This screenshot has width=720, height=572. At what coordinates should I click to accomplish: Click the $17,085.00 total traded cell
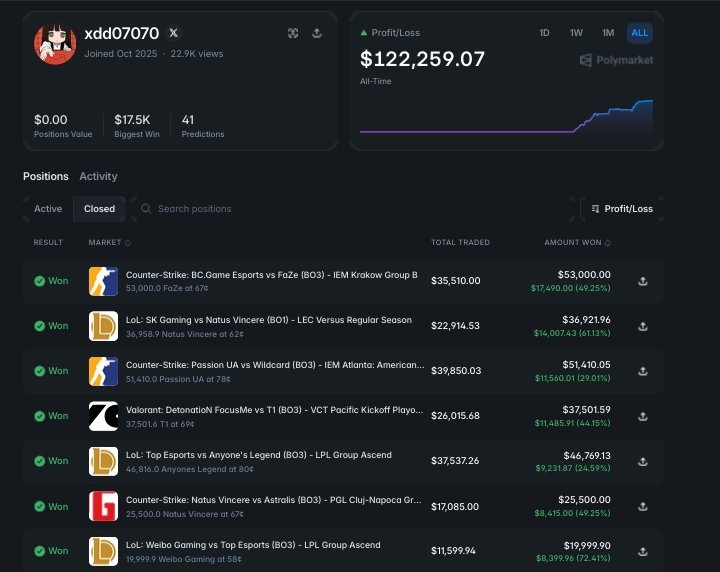coord(455,507)
